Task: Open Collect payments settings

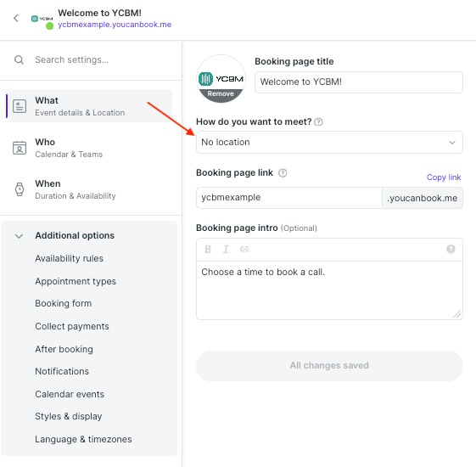Action: click(x=72, y=326)
